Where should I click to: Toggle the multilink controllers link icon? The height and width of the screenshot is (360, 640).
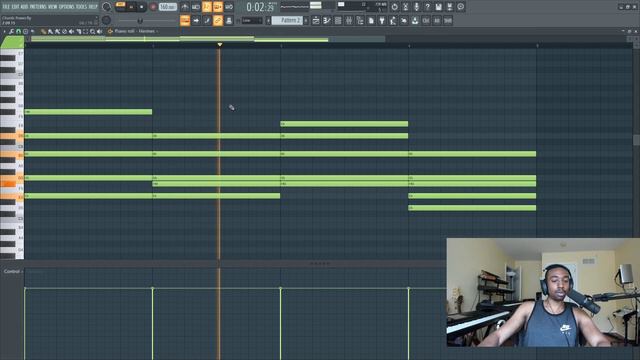[x=218, y=20]
